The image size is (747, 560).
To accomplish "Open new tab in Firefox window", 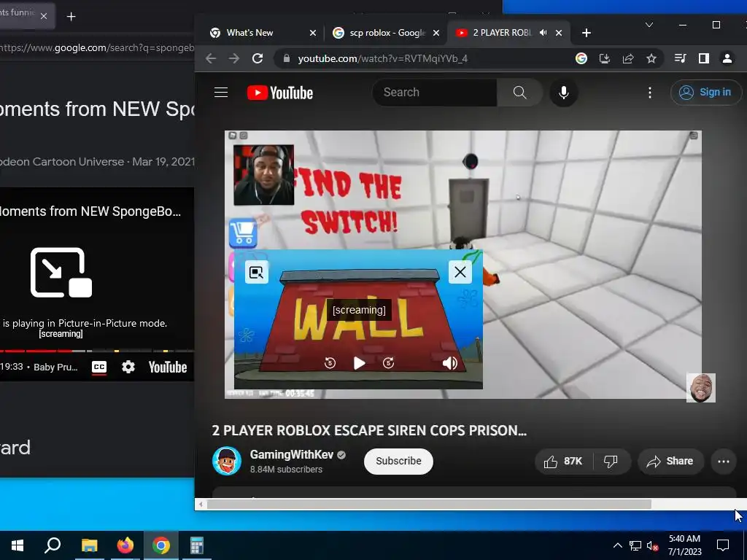I will point(71,17).
